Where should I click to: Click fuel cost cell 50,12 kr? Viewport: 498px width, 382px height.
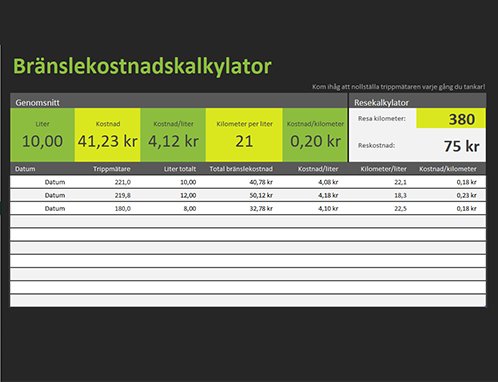coord(261,195)
